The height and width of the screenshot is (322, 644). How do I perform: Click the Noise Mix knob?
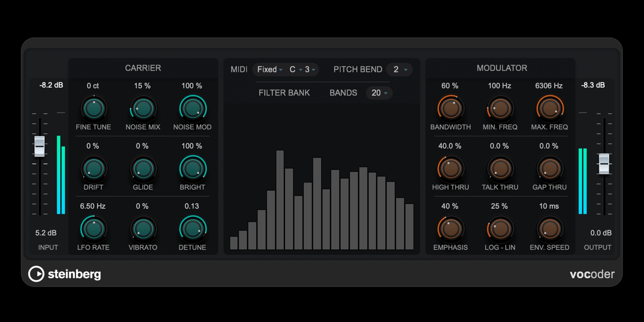point(143,109)
